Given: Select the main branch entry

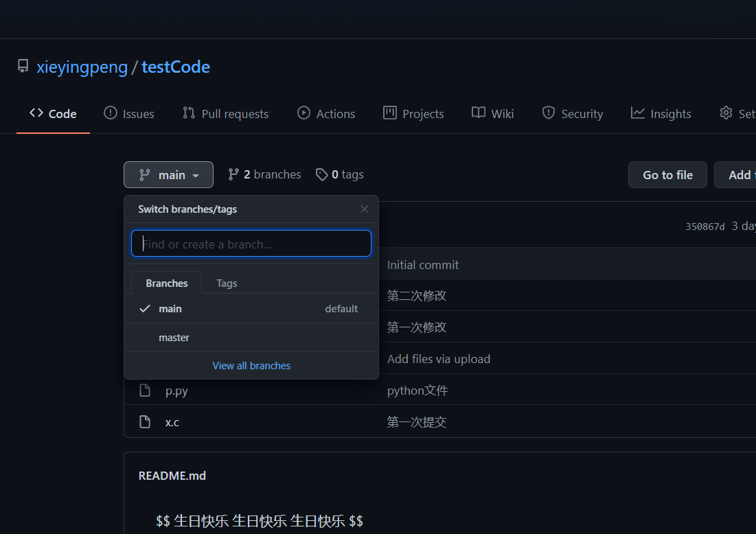Looking at the screenshot, I should (x=251, y=308).
